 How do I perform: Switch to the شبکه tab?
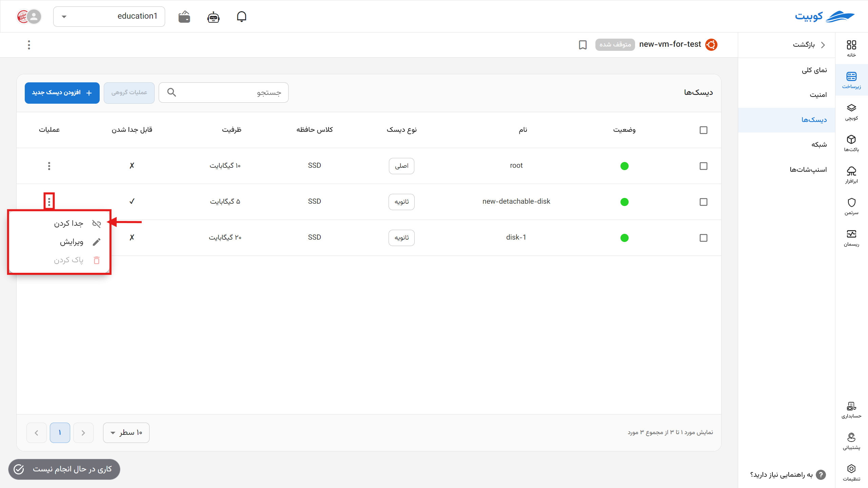[820, 144]
